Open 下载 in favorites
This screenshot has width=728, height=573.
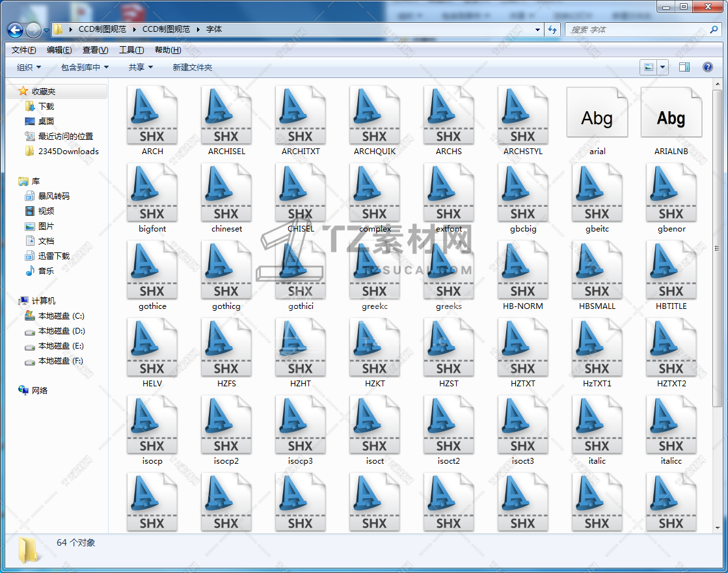(x=46, y=107)
